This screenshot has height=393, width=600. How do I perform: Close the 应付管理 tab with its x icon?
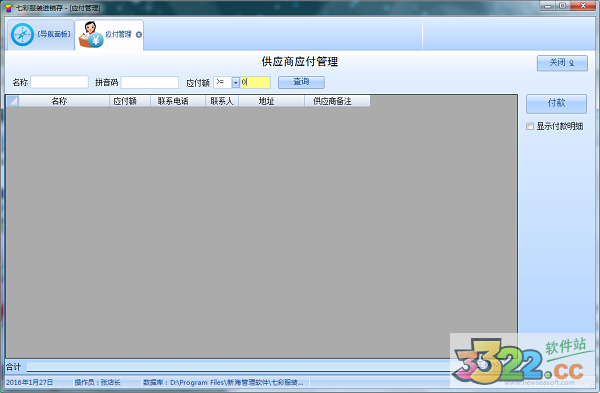[139, 34]
